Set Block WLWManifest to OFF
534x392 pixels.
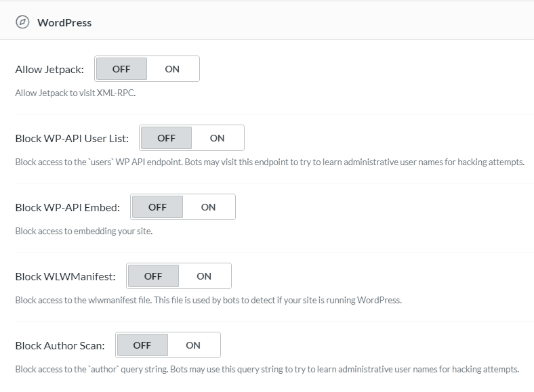153,276
